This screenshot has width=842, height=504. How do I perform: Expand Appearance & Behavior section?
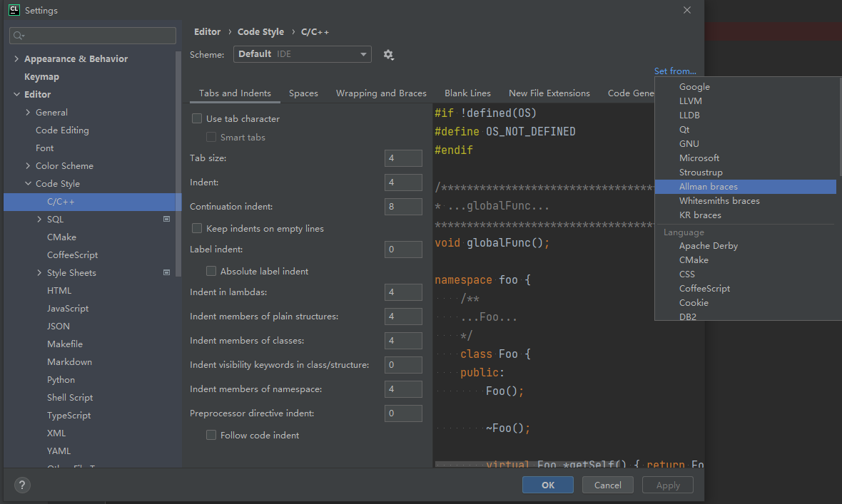pyautogui.click(x=16, y=59)
